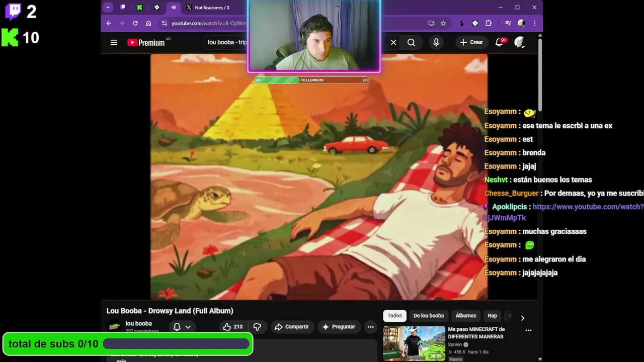The width and height of the screenshot is (644, 362).
Task: Click the Compartir share button
Action: 292,327
